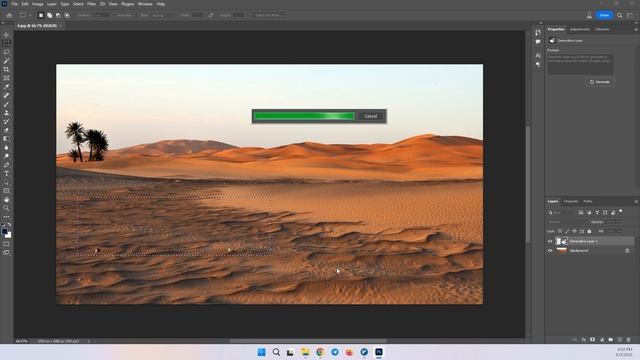
Task: Hide the Generative Layer 1 visibility eye
Action: [x=550, y=241]
